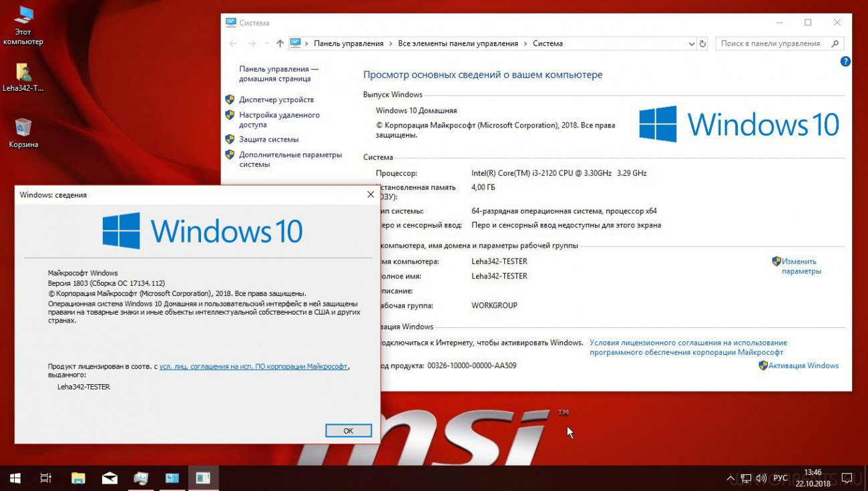Minimize the Система window
This screenshot has width=868, height=491.
coord(779,22)
